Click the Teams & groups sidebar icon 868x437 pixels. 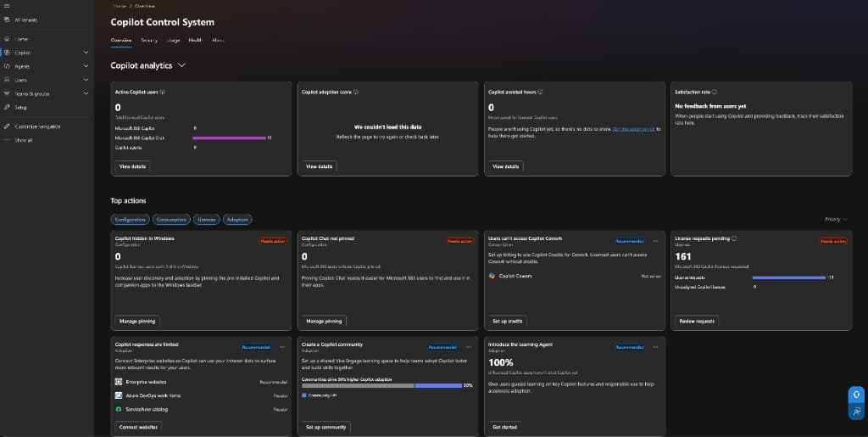[7, 93]
